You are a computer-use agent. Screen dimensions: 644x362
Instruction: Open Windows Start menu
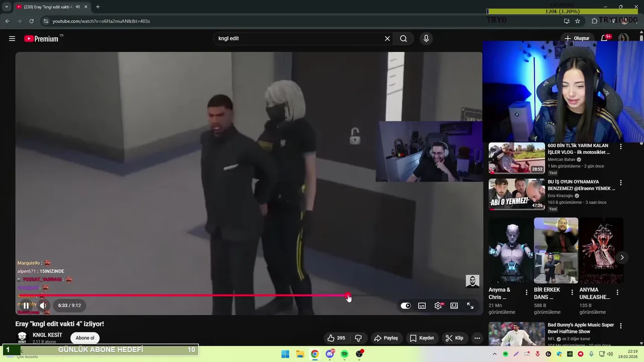[285, 354]
